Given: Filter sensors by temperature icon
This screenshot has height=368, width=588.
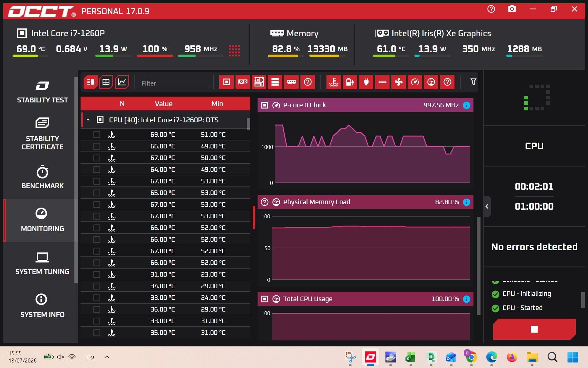Looking at the screenshot, I should [x=334, y=82].
